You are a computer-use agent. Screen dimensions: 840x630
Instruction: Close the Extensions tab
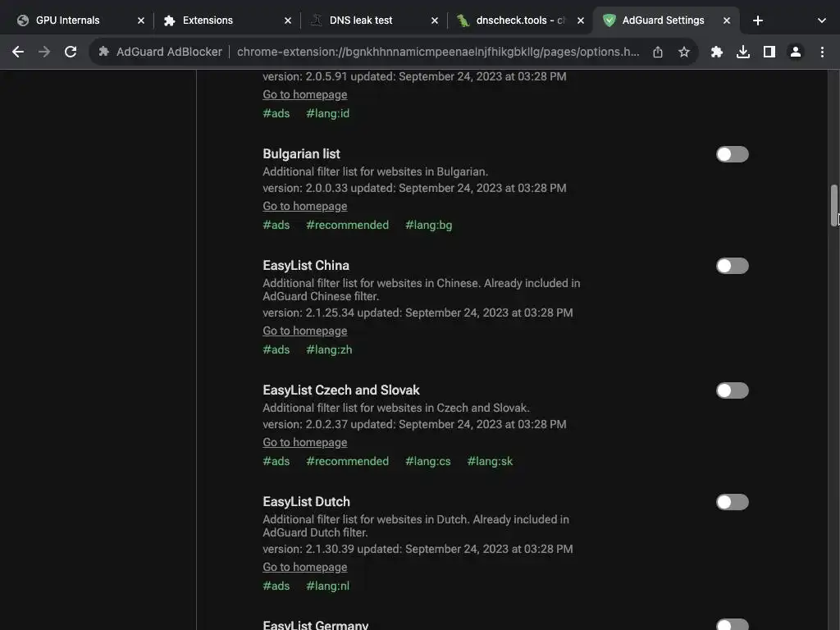pos(288,21)
